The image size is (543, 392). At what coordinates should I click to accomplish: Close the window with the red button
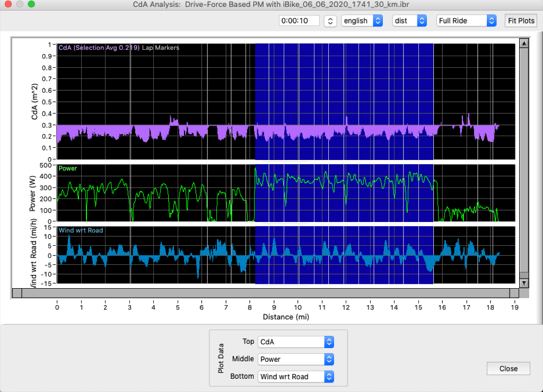[8, 4]
